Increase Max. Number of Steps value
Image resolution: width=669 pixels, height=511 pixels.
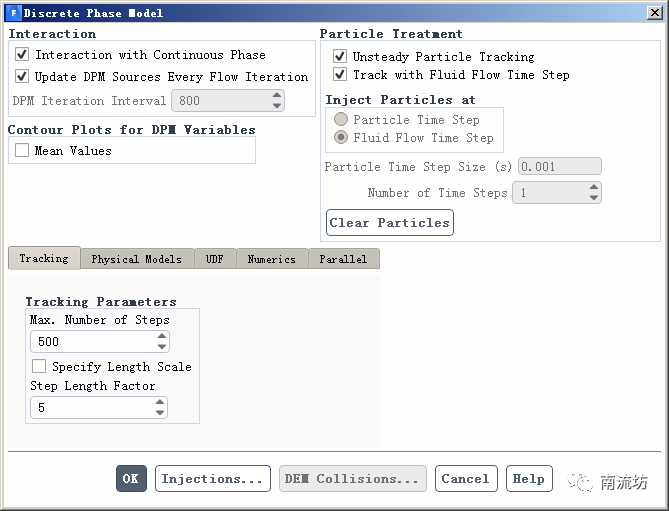[x=160, y=337]
